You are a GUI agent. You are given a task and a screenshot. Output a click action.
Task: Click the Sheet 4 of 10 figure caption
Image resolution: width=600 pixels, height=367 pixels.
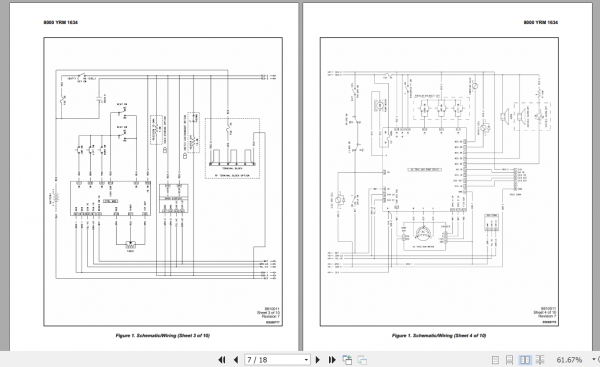(439, 336)
